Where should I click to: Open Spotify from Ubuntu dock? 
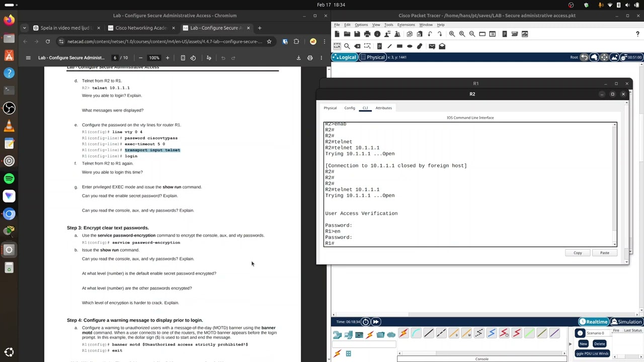9,178
